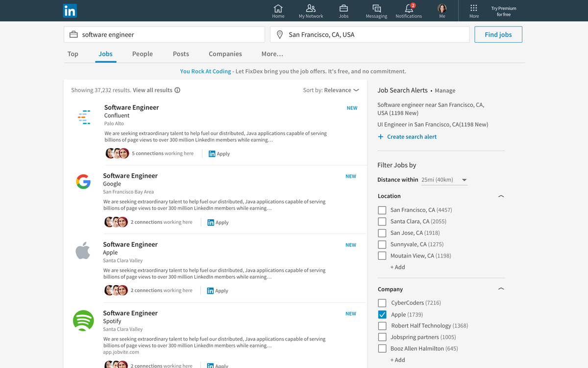The width and height of the screenshot is (588, 368).
Task: Click + Add under Company filters
Action: [397, 360]
